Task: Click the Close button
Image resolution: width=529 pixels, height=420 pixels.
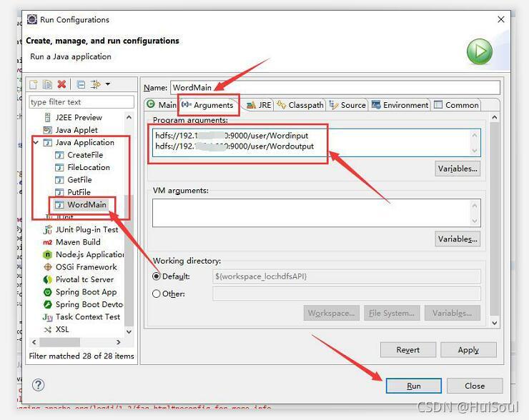Action: click(475, 386)
